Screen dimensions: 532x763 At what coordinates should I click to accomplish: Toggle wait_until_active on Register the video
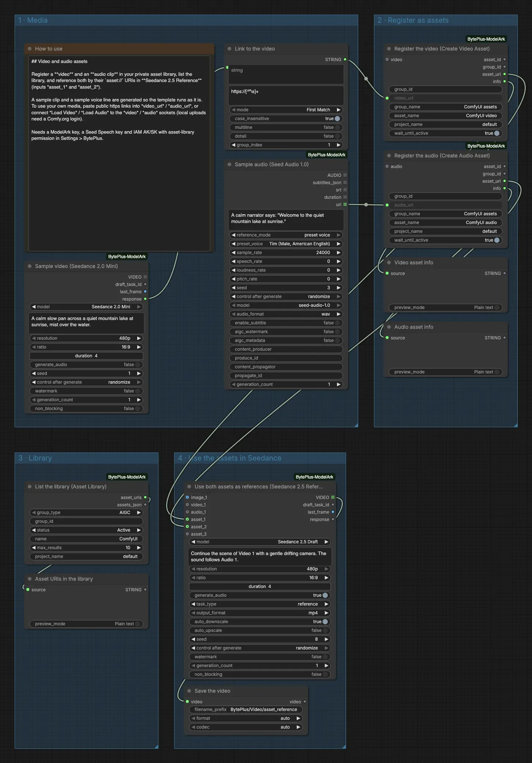497,133
